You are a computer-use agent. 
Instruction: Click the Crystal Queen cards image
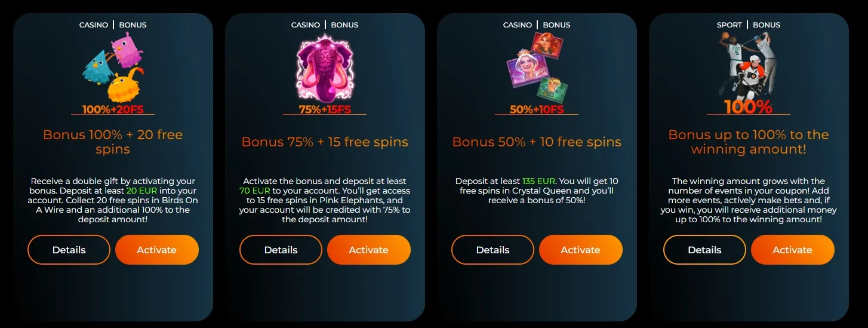coord(537,67)
